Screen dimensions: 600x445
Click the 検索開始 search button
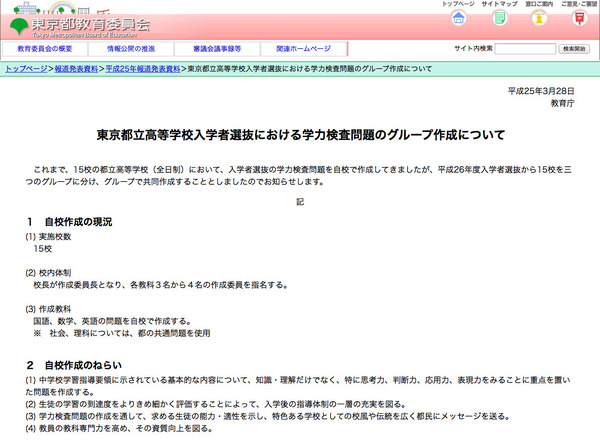tap(574, 49)
